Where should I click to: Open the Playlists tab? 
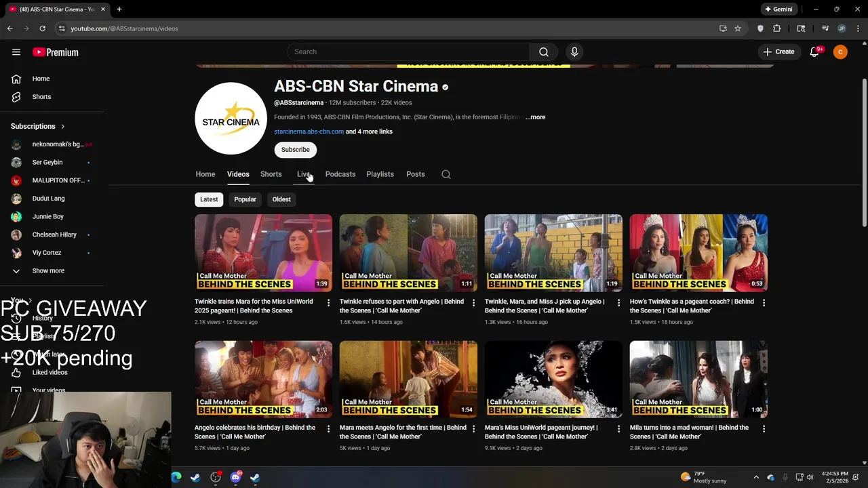click(x=380, y=174)
